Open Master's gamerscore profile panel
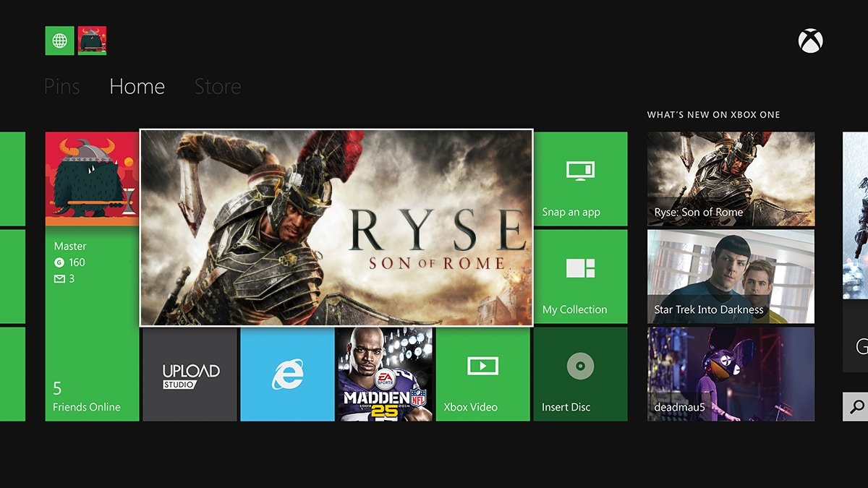 click(80, 262)
